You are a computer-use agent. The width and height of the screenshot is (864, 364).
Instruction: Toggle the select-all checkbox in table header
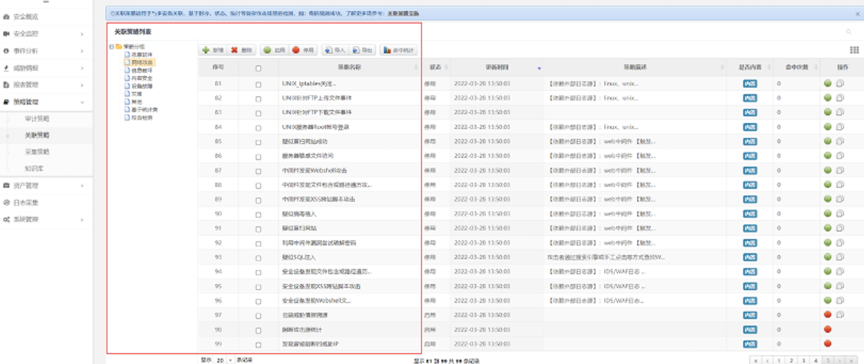point(258,68)
